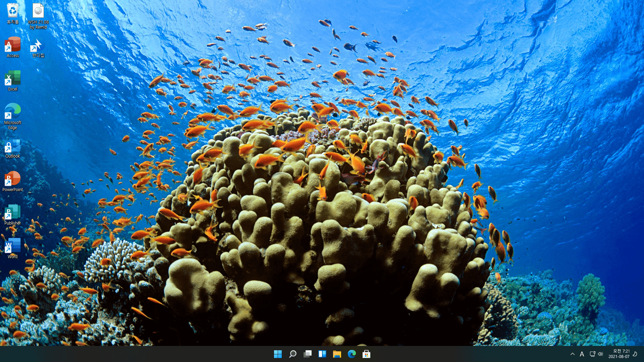Select the Microsoft Edge desktop shortcut
The image size is (644, 362).
(x=13, y=117)
